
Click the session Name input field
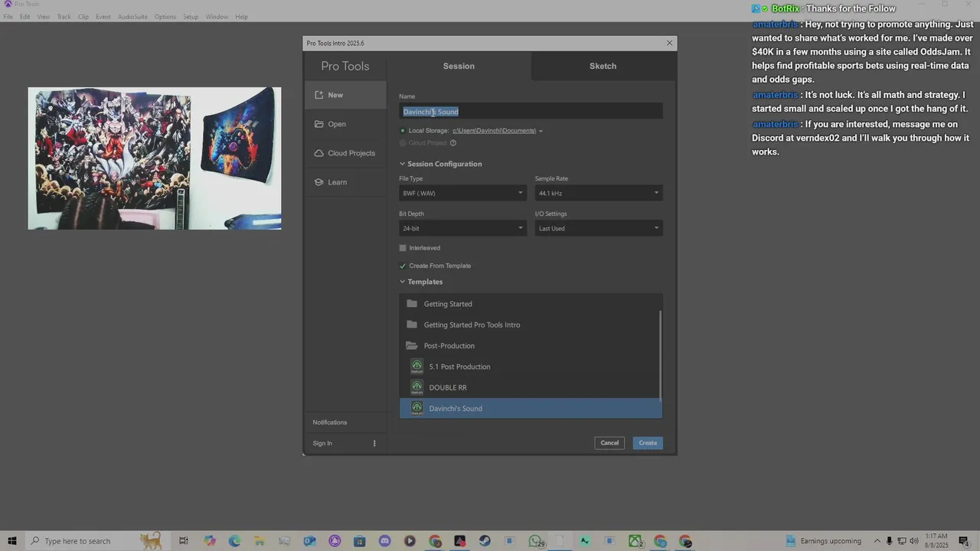coord(531,112)
